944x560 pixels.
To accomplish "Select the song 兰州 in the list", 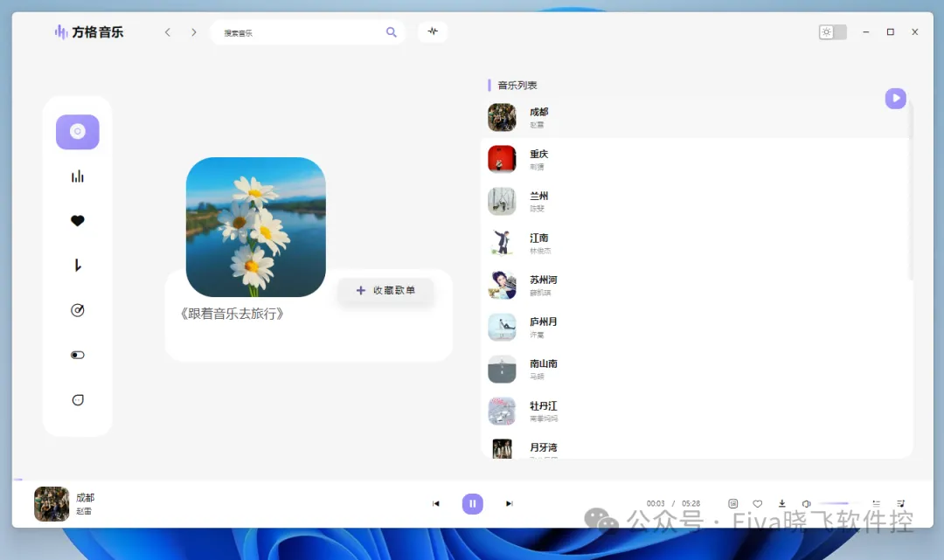I will [696, 202].
